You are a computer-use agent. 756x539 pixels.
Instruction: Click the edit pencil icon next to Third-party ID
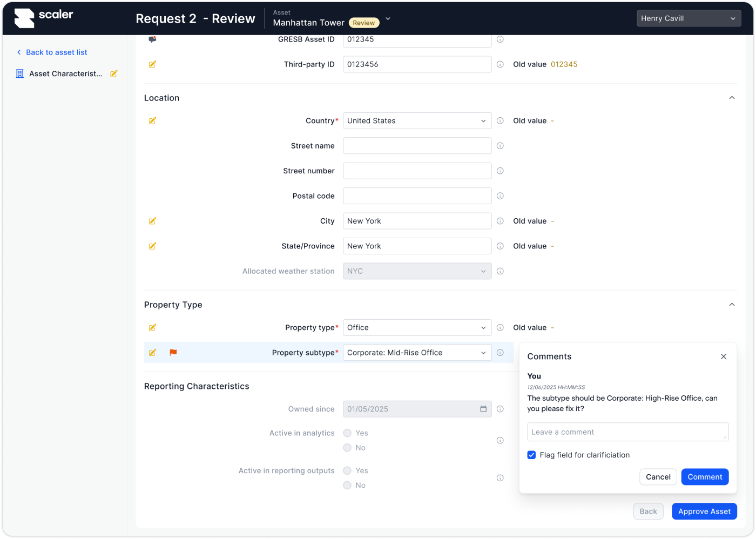pyautogui.click(x=152, y=64)
